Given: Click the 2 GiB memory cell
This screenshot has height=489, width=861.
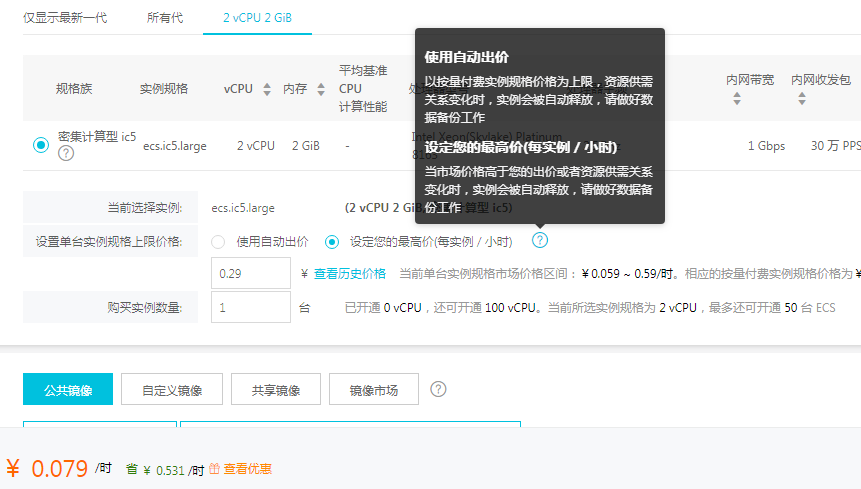Looking at the screenshot, I should (306, 146).
